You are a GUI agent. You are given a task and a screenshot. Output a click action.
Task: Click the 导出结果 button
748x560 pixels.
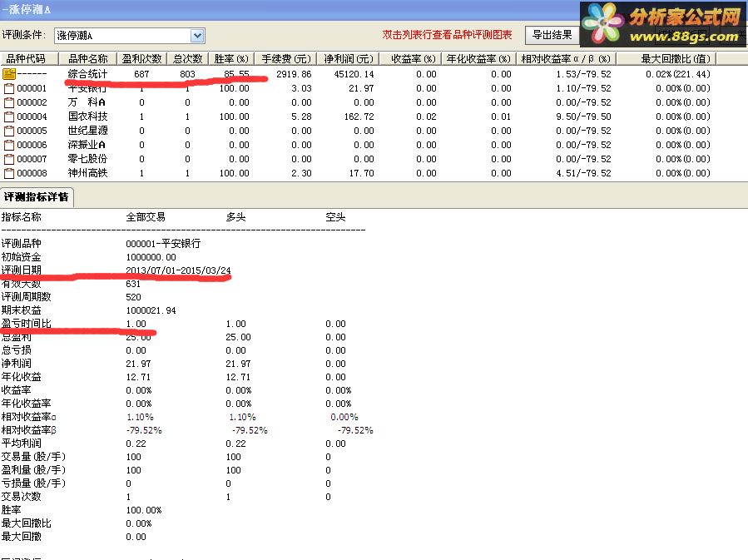pyautogui.click(x=552, y=35)
